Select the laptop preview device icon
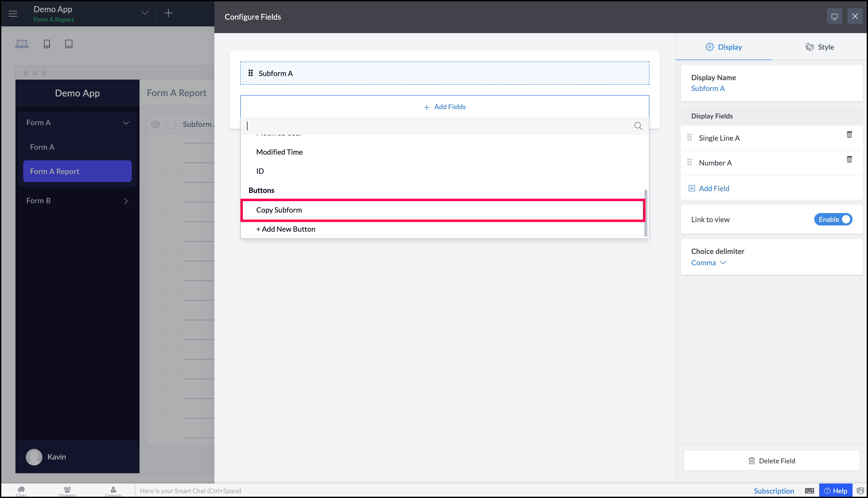868x498 pixels. tap(22, 44)
